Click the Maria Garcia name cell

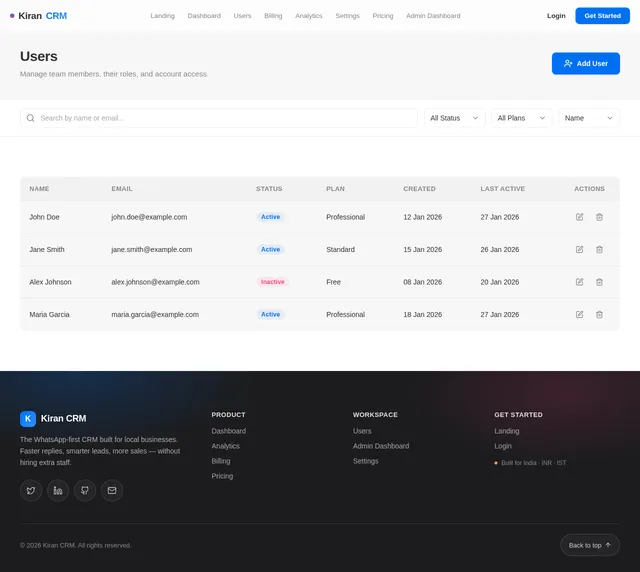pos(49,314)
